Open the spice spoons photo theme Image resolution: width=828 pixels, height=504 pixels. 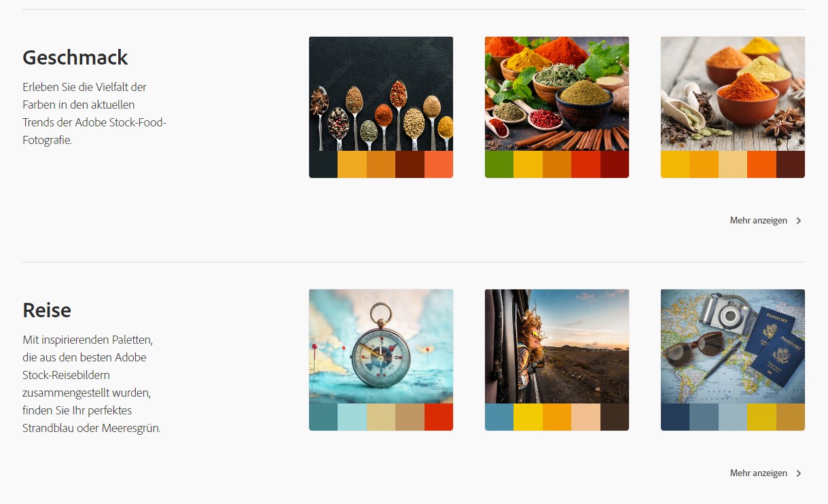coord(381,94)
